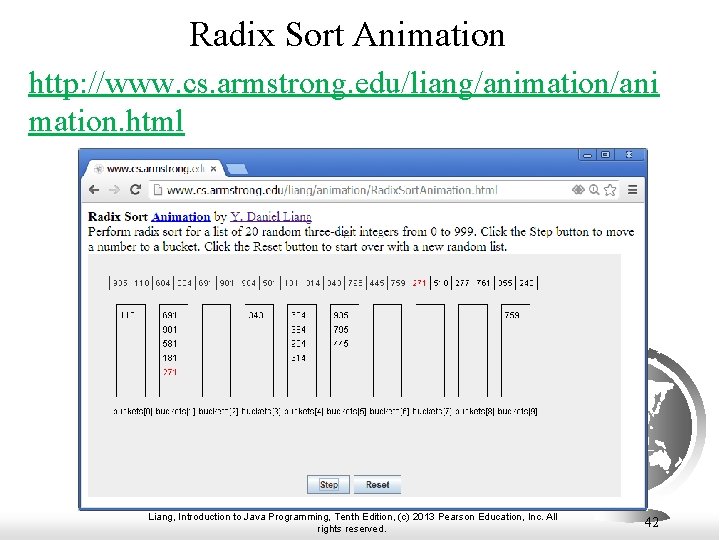Open a new tab with the new-tab button
Viewport: 720px width, 540px height.
[x=237, y=169]
